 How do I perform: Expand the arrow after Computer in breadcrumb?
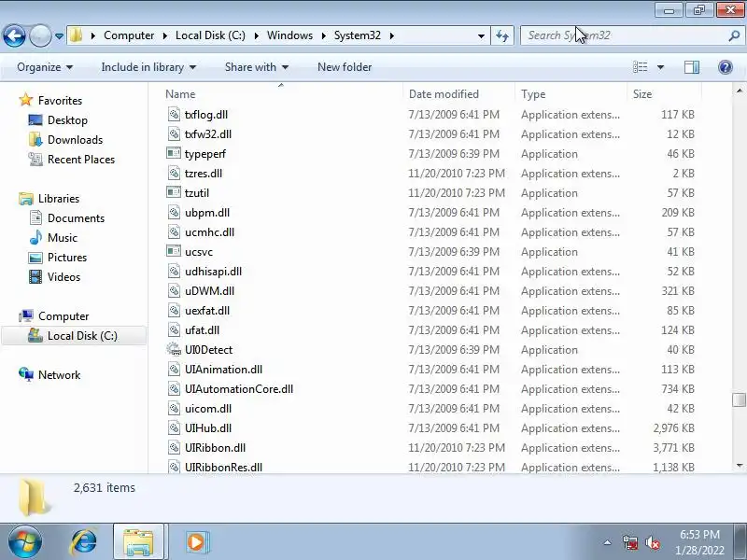165,35
